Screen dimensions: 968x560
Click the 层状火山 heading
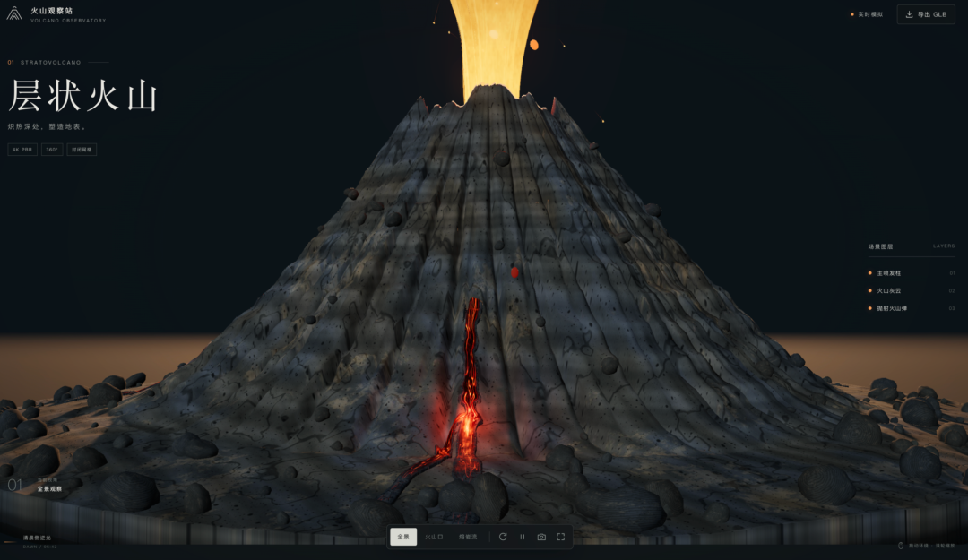83,96
